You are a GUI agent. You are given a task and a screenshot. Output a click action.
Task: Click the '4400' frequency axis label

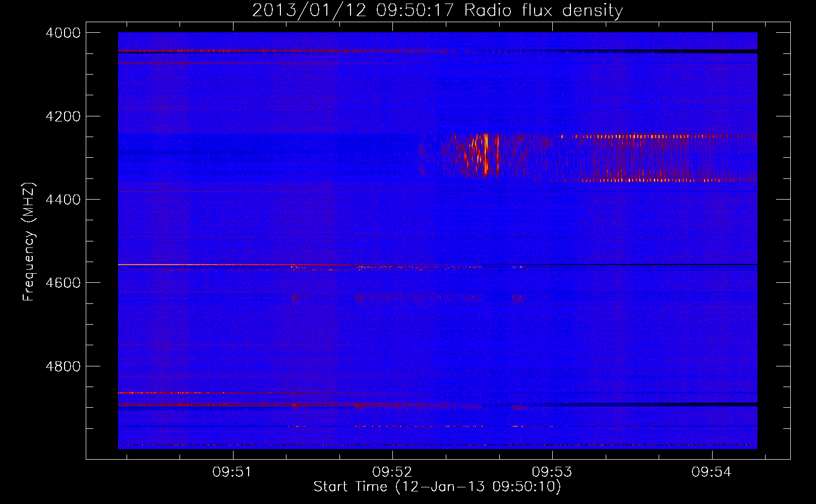(63, 200)
